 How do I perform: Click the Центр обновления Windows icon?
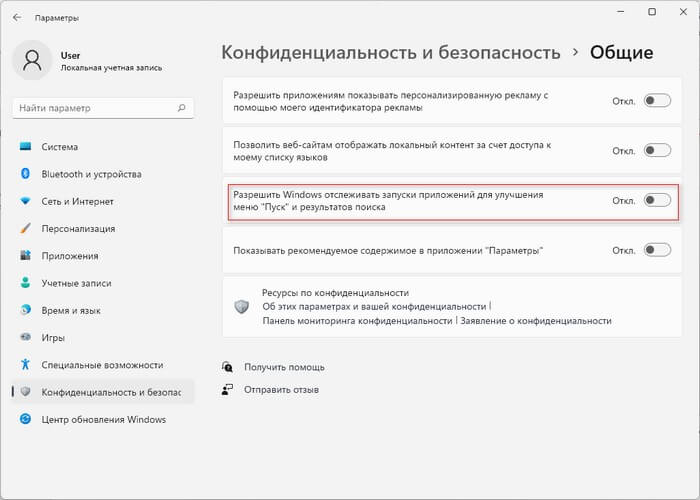coord(25,419)
